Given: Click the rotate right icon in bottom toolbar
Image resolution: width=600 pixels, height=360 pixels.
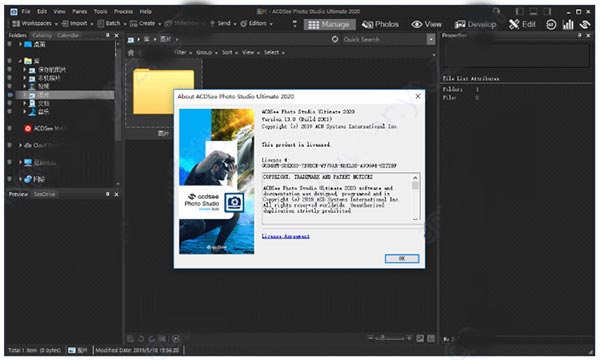Looking at the screenshot, I should [152, 339].
